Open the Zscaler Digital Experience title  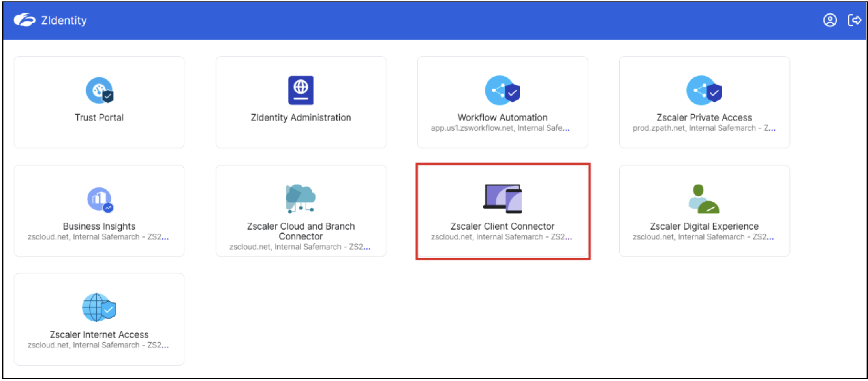[x=704, y=226]
